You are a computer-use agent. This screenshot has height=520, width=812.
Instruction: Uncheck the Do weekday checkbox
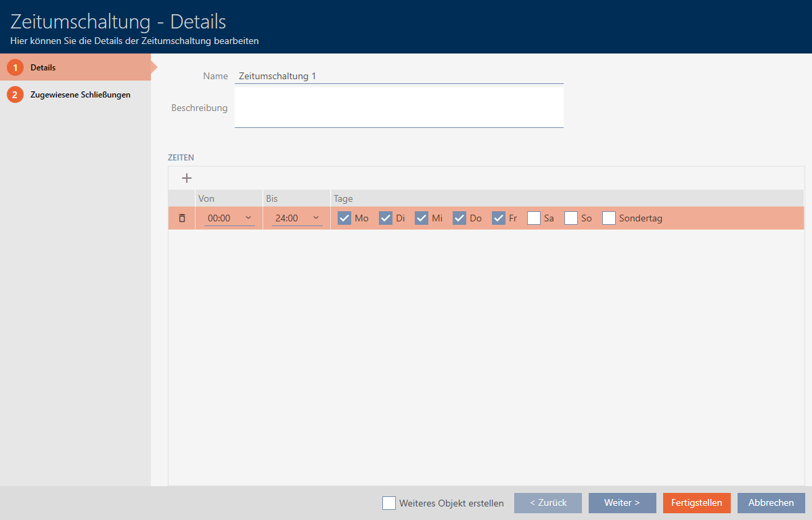[x=459, y=218]
